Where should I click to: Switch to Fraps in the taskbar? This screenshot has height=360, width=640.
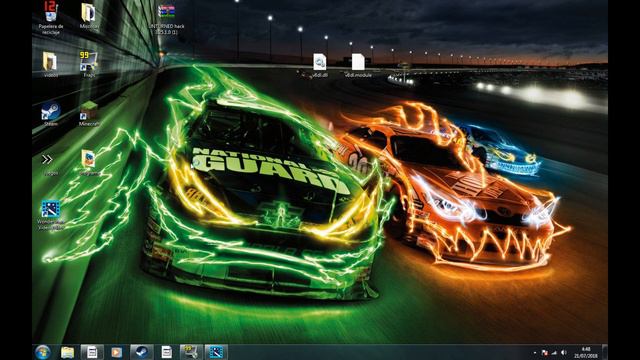point(191,352)
